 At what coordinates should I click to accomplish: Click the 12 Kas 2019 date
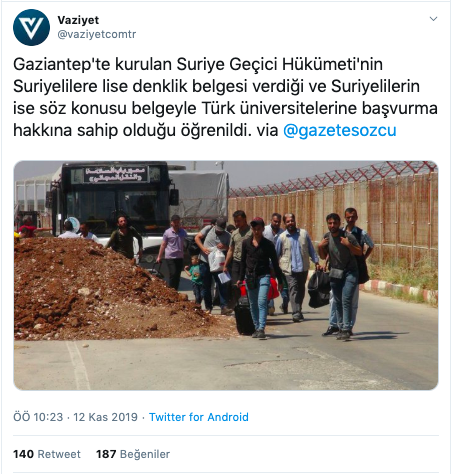[105, 417]
